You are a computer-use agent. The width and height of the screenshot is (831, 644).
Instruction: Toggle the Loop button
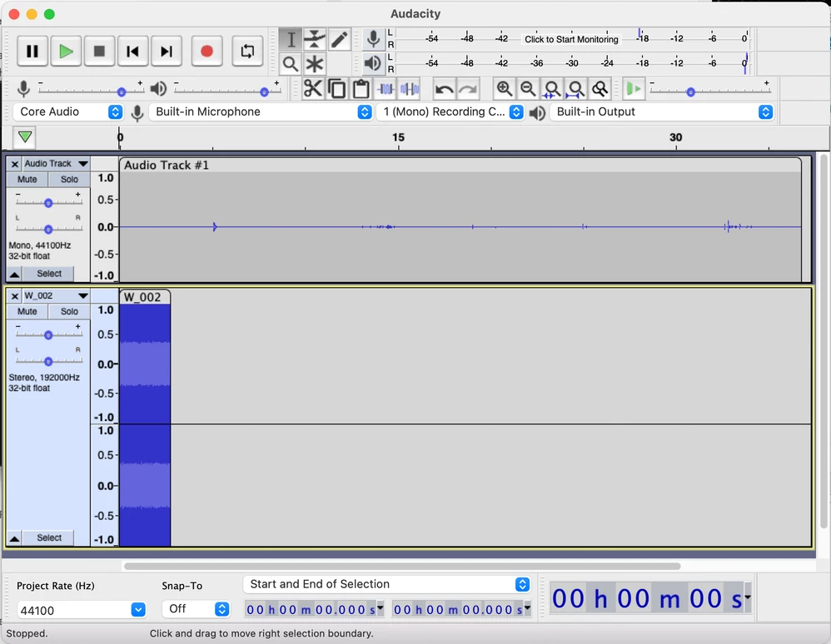247,52
